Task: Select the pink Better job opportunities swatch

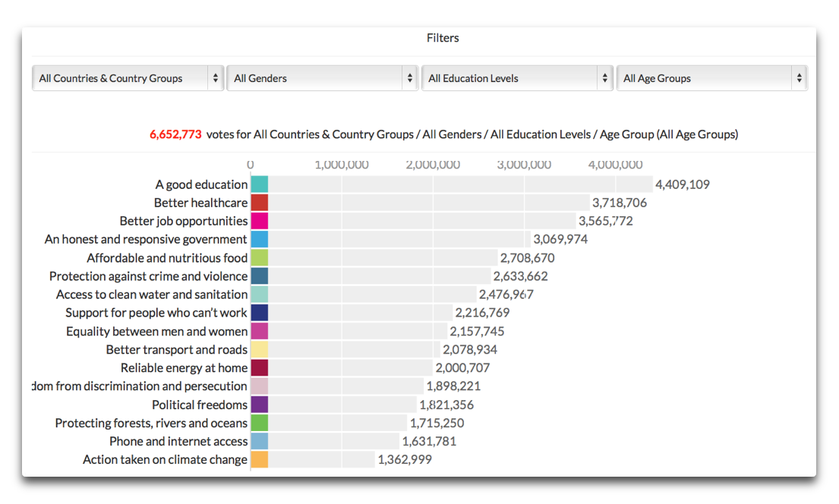Action: point(260,221)
